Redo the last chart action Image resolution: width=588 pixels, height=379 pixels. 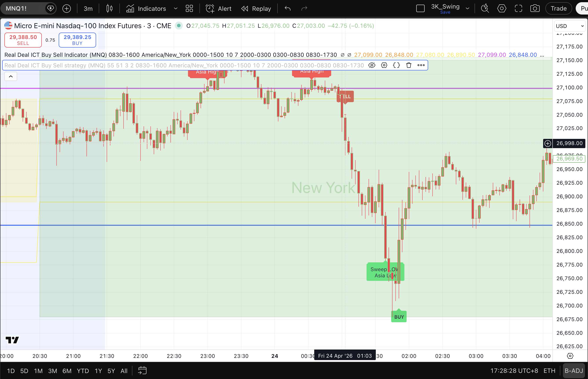(x=304, y=9)
